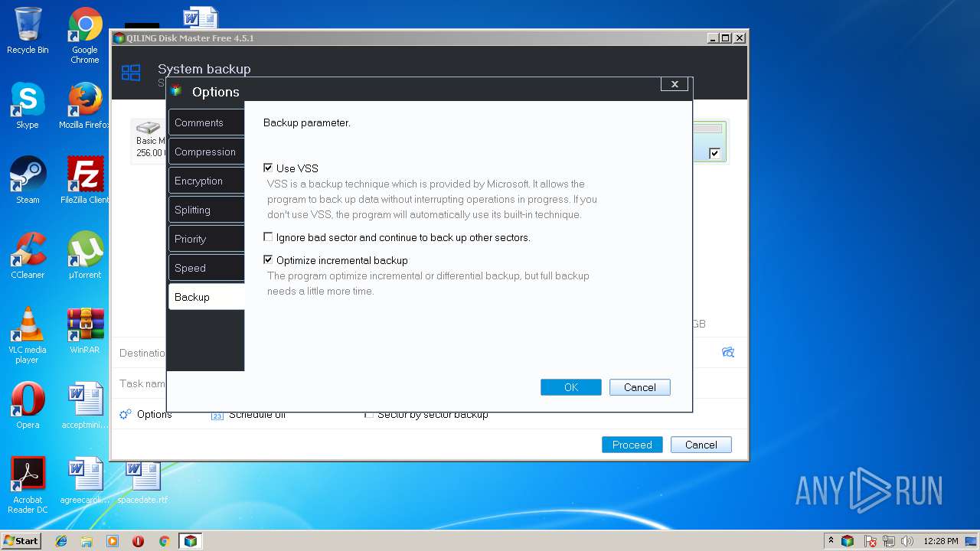The image size is (980, 551).
Task: Click the Action Center flag tray icon
Action: [x=871, y=541]
